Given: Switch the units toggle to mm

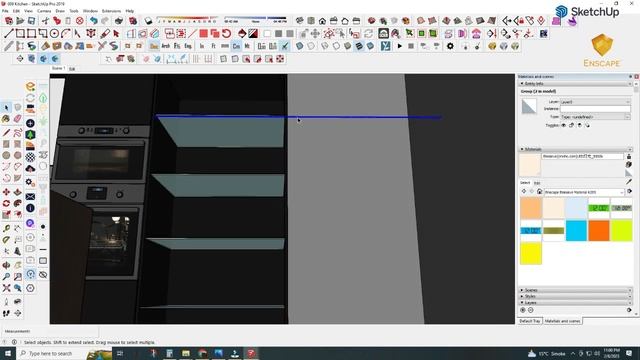Looking at the screenshot, I should click(225, 46).
